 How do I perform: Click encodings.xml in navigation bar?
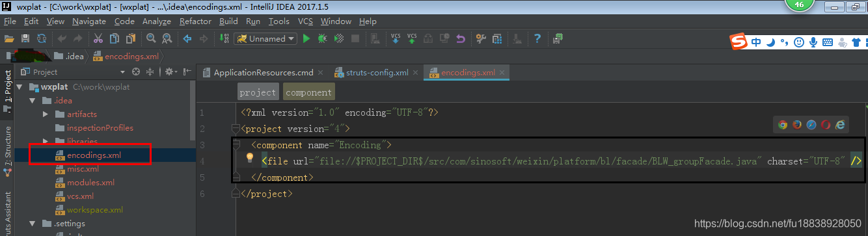point(126,56)
